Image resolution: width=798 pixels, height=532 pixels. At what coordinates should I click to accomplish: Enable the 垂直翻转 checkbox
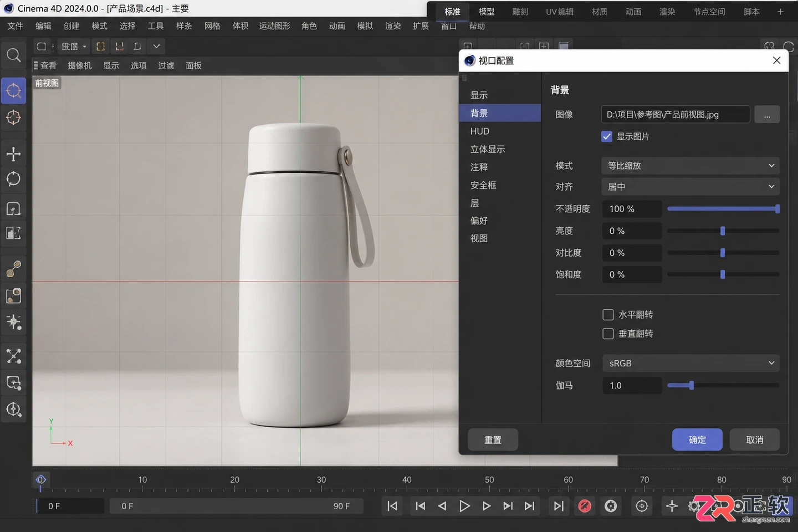pyautogui.click(x=608, y=334)
